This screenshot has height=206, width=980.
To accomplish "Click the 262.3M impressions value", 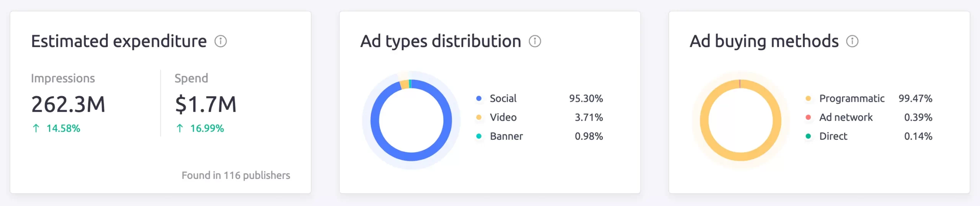I will pyautogui.click(x=68, y=104).
